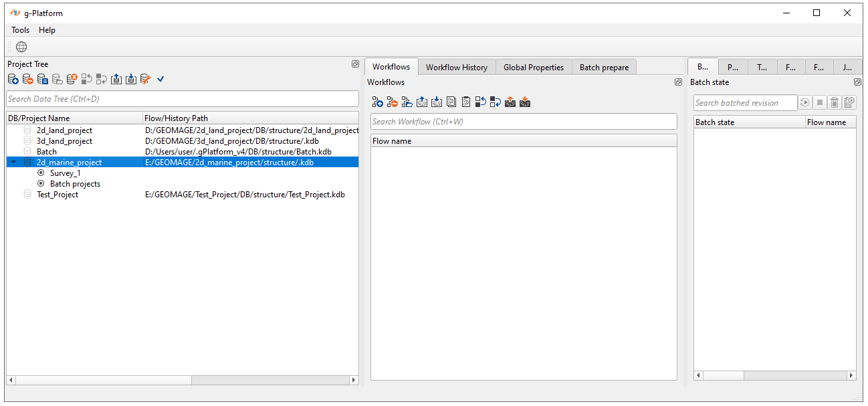This screenshot has height=406, width=868.
Task: Undock the Workflows panel with its float button
Action: [x=678, y=82]
